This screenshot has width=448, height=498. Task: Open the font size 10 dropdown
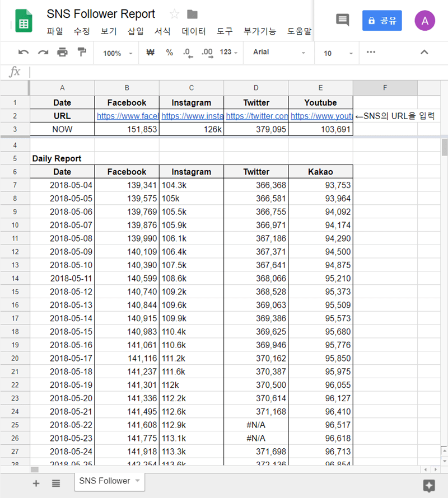(x=338, y=53)
